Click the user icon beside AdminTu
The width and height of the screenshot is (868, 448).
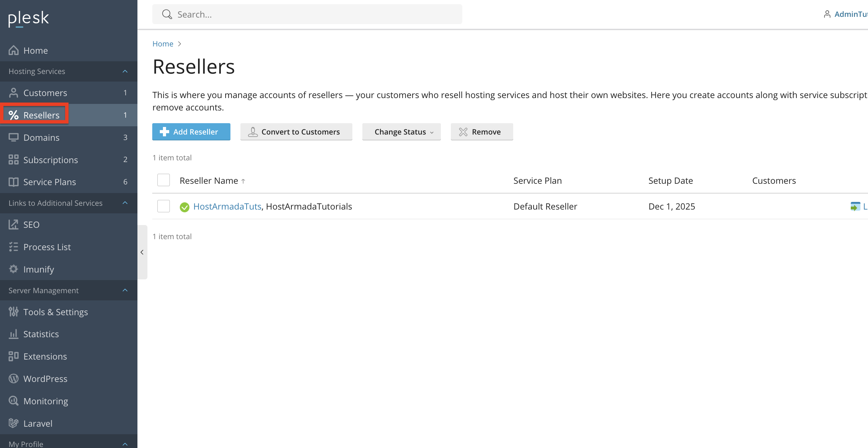click(x=827, y=14)
